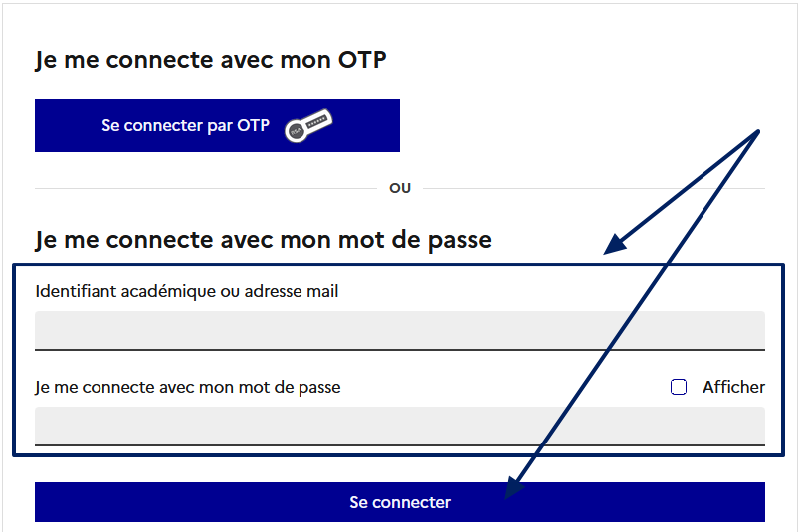The image size is (803, 532).
Task: Click the RSA token key icon
Action: pyautogui.click(x=308, y=126)
